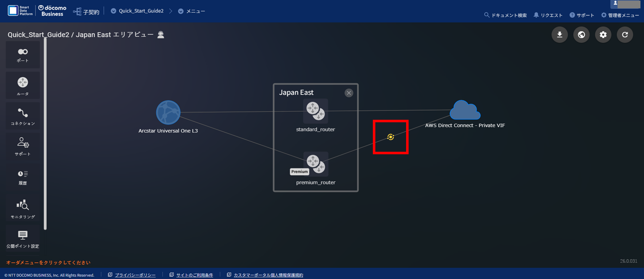Click the sidebar vertical scrollbar
The width and height of the screenshot is (644, 279).
[45, 134]
